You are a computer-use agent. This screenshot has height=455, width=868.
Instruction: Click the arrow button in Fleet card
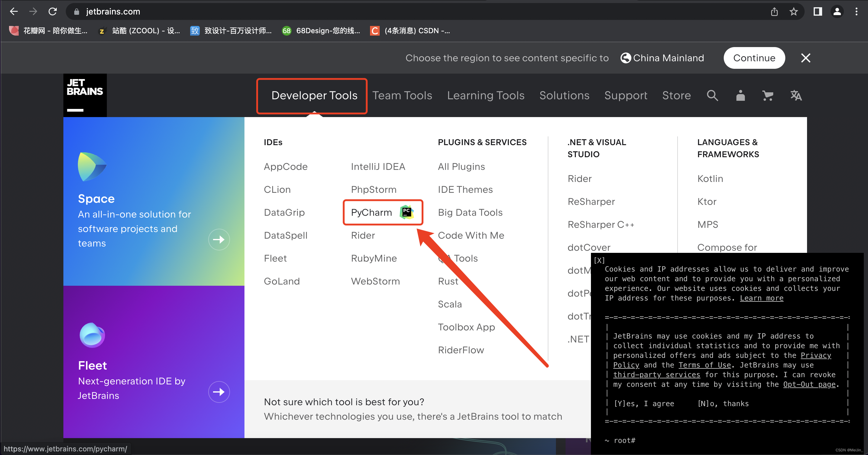[219, 392]
